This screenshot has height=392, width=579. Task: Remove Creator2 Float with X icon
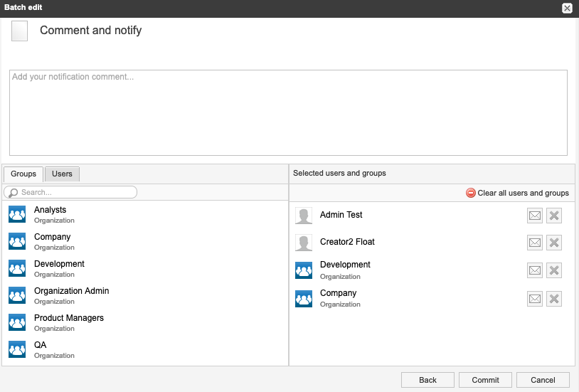(x=555, y=243)
